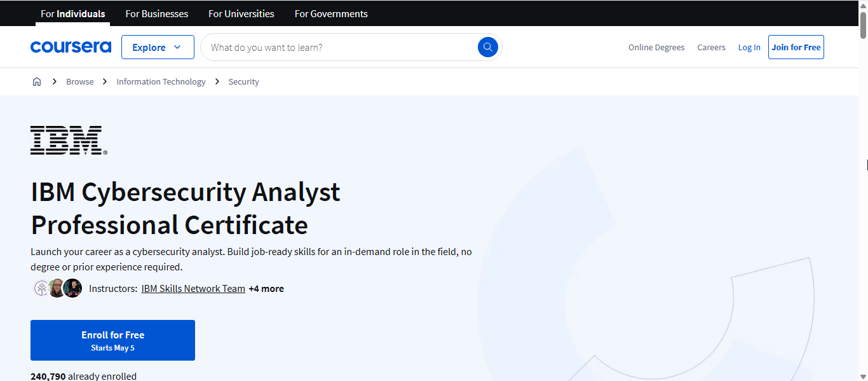Navigate to Information Technology breadcrumb

(x=161, y=81)
